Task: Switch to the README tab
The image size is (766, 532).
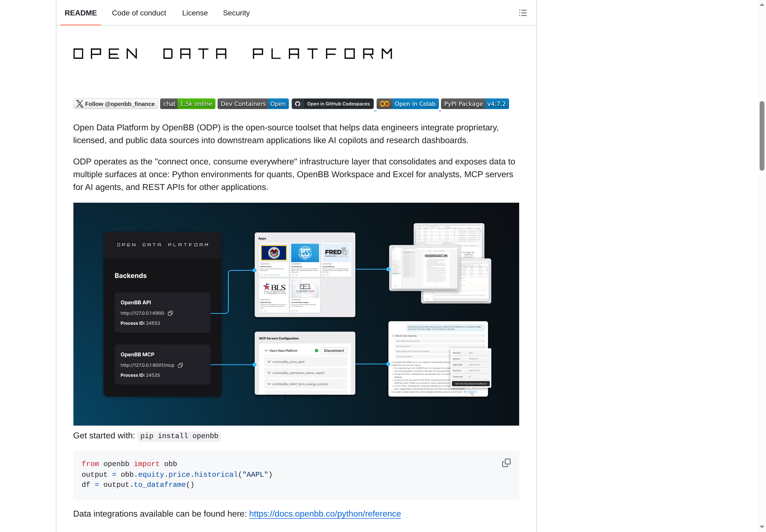Action: tap(81, 13)
